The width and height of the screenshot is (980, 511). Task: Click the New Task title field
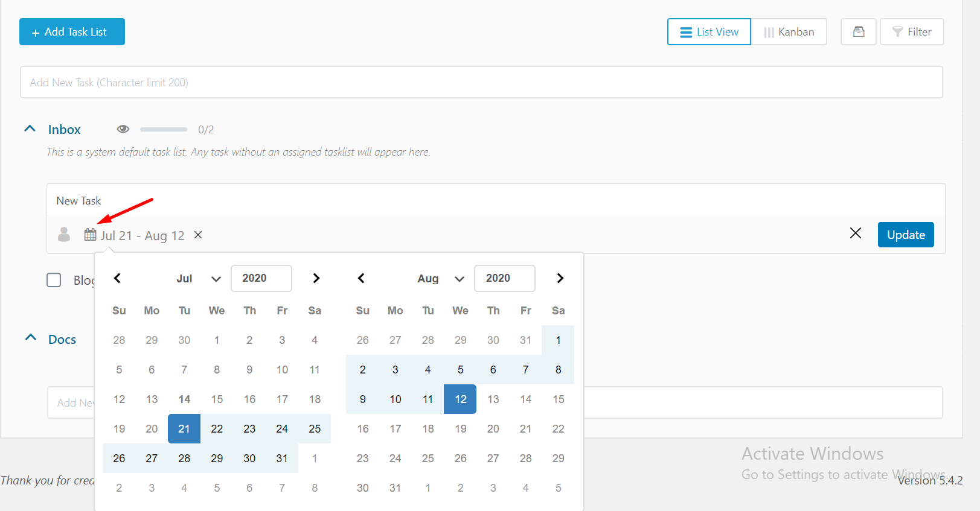[x=496, y=201]
